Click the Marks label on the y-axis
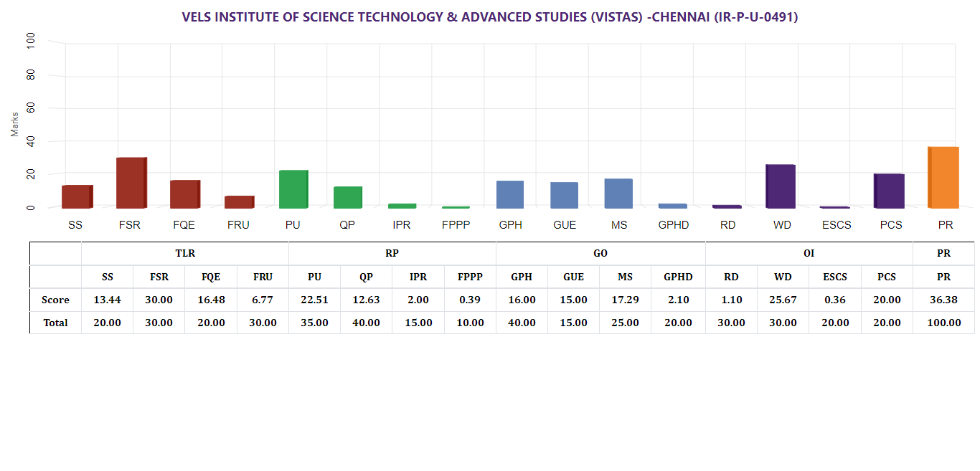Image resolution: width=980 pixels, height=471 pixels. (14, 123)
